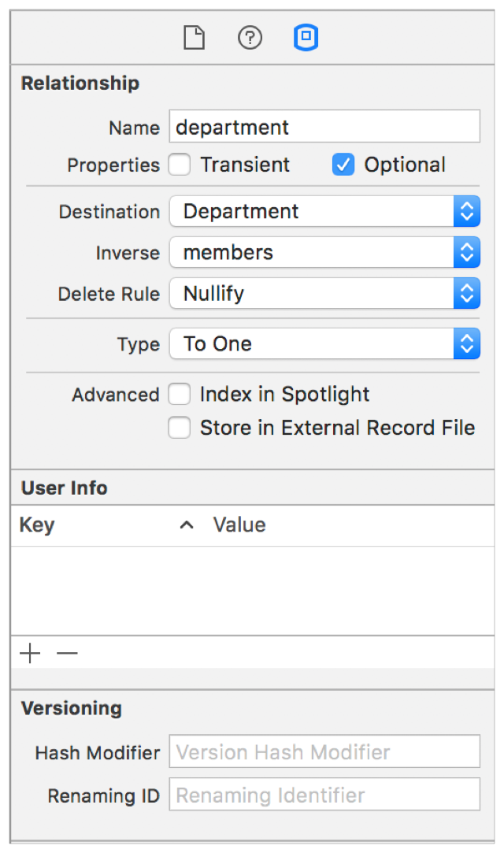
Task: Click the Value column header
Action: click(239, 525)
